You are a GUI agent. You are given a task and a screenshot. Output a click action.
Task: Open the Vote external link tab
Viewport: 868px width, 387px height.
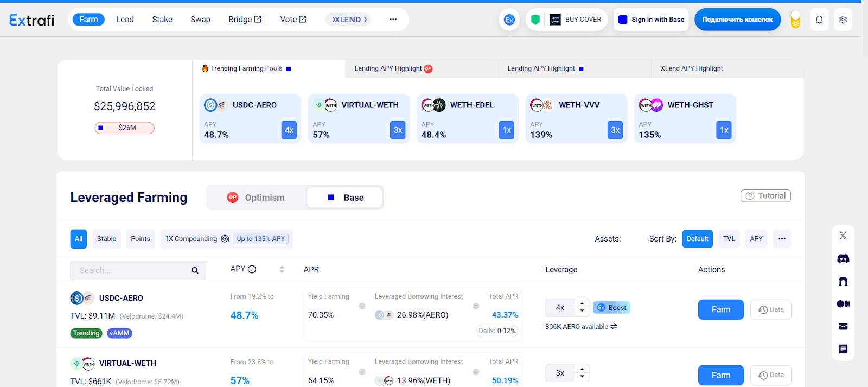(x=293, y=20)
